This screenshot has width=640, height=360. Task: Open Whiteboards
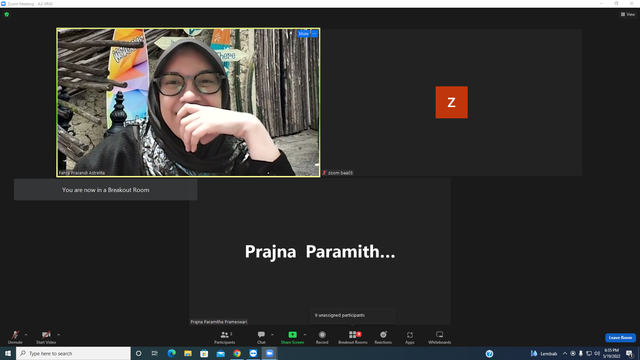pyautogui.click(x=439, y=337)
